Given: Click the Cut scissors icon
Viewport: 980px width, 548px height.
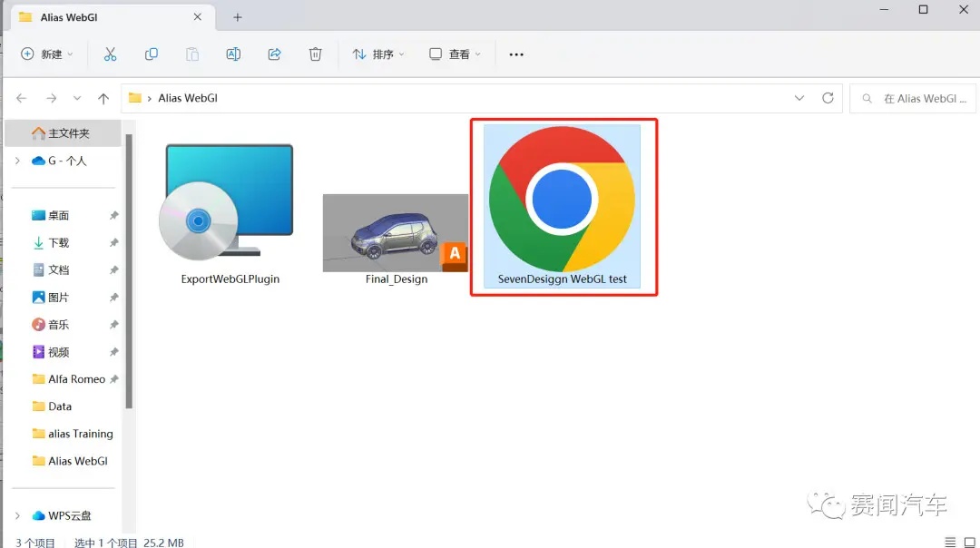Looking at the screenshot, I should click(x=110, y=54).
